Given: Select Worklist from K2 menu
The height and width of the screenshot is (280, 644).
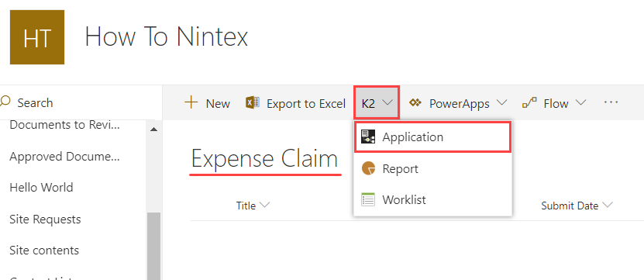Looking at the screenshot, I should (433, 200).
